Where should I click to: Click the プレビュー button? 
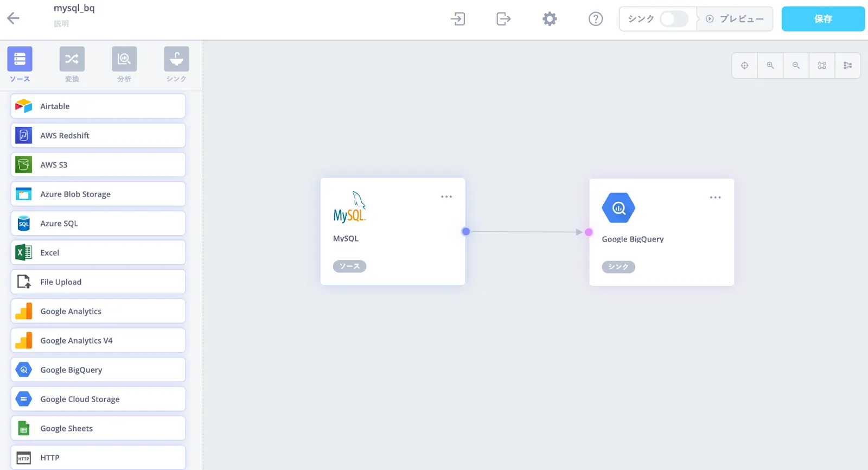pyautogui.click(x=735, y=19)
